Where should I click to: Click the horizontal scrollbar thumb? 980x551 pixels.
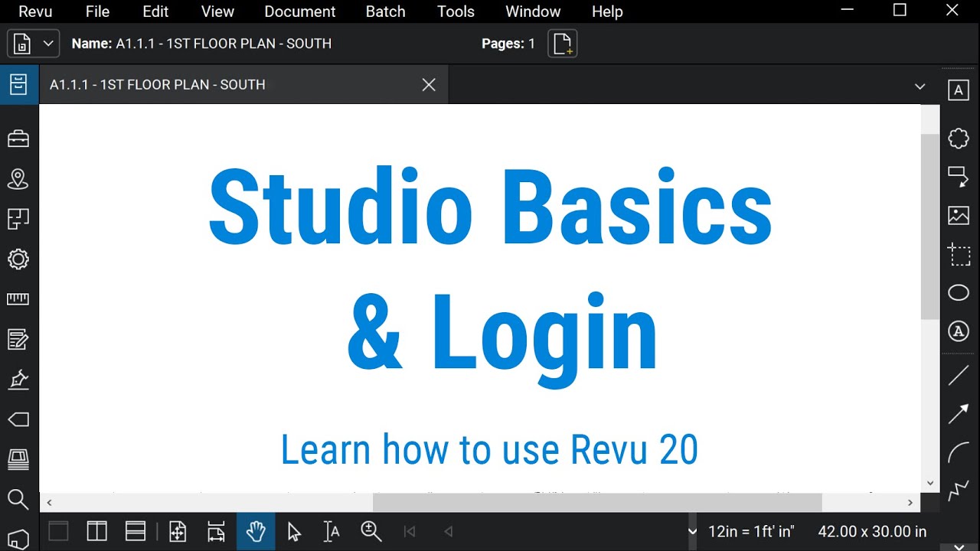597,503
